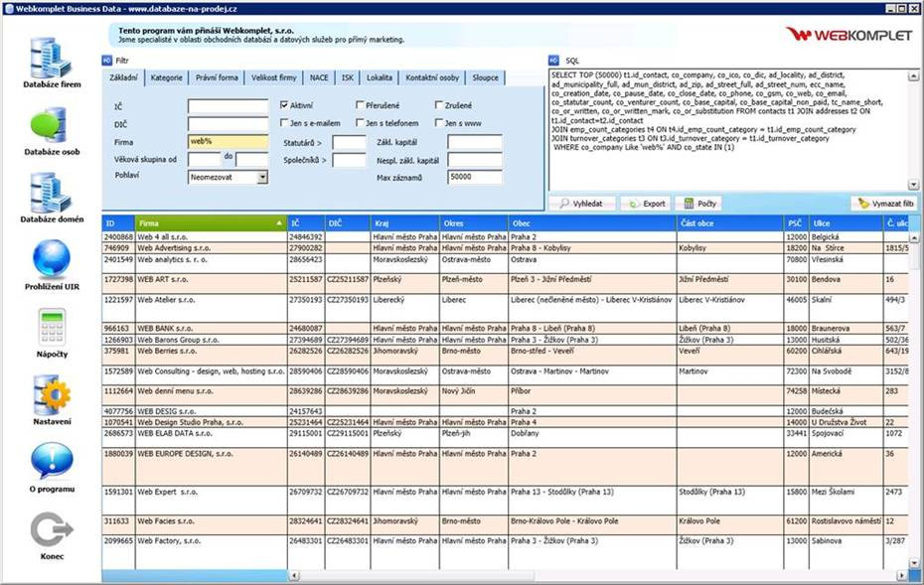Open the Lokalita tab
Image resolution: width=924 pixels, height=585 pixels.
(380, 77)
